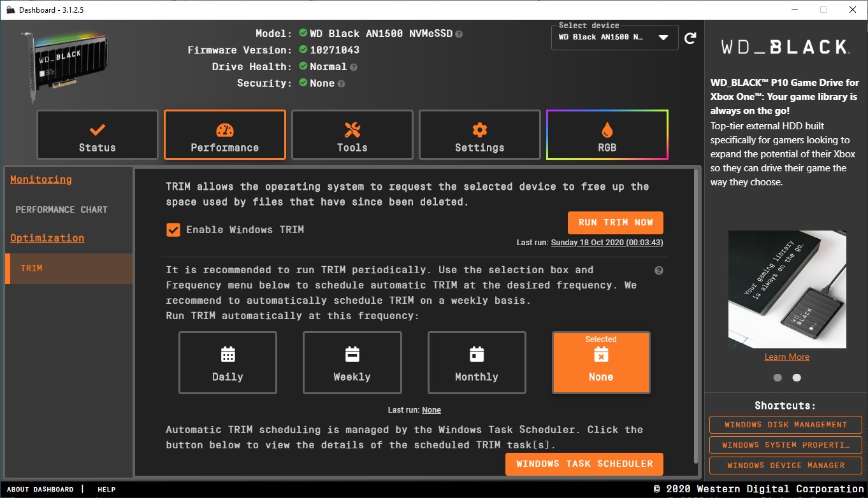Open the Help link in footer
Screen dimensions: 868x498
pos(106,490)
